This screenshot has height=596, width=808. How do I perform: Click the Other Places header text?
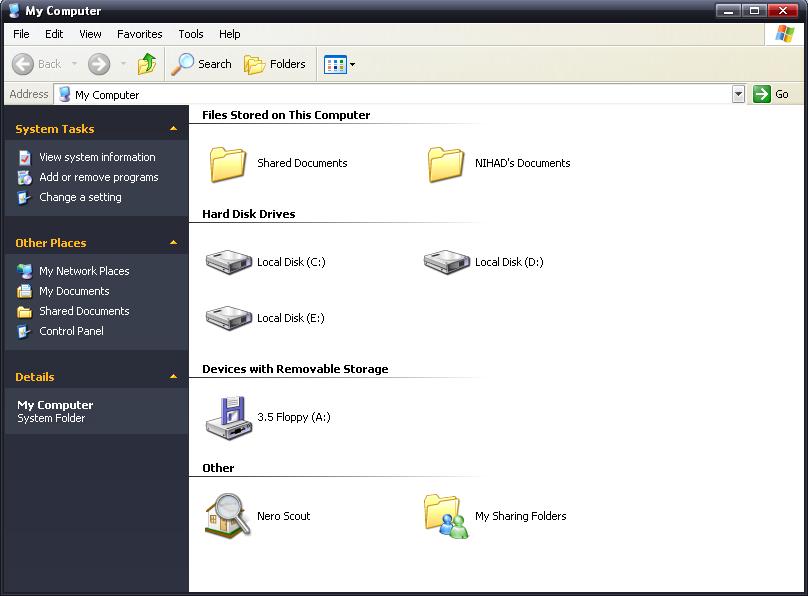pyautogui.click(x=50, y=243)
